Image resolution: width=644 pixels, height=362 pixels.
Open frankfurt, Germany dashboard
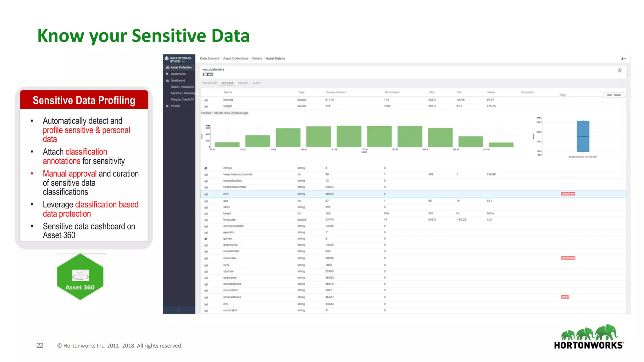click(x=183, y=93)
